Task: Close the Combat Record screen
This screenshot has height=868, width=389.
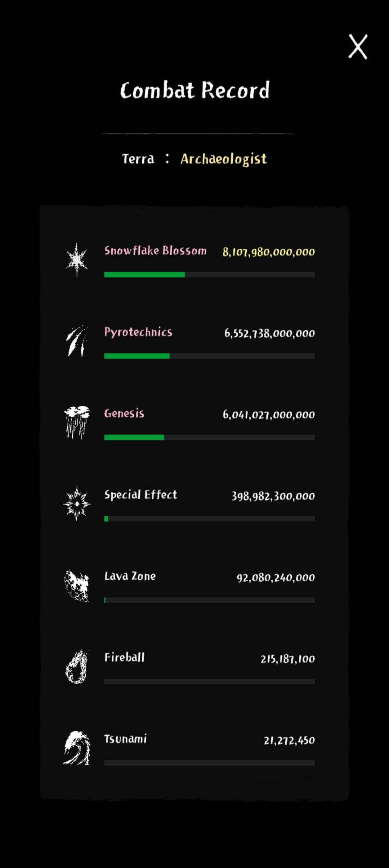Action: [358, 46]
